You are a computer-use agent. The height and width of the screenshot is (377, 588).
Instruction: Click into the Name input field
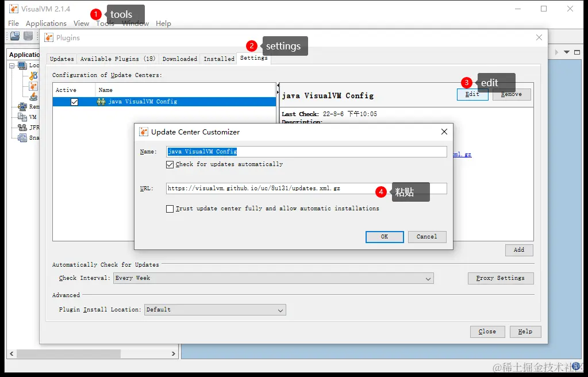[306, 152]
